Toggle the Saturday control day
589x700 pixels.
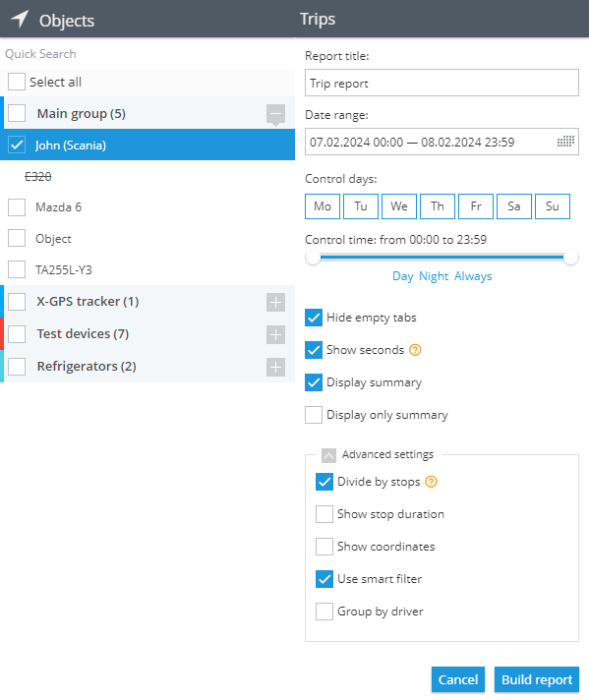click(x=514, y=206)
